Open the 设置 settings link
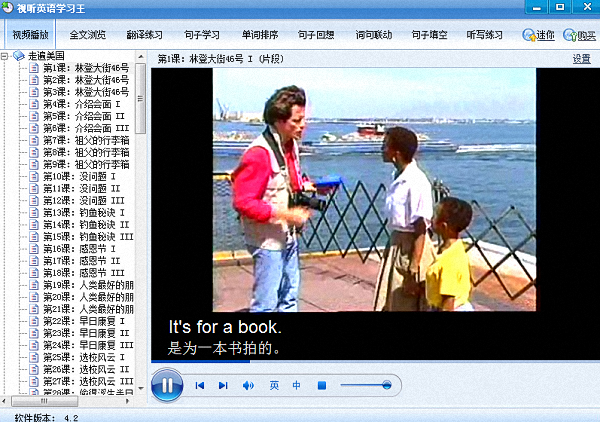 (x=581, y=59)
